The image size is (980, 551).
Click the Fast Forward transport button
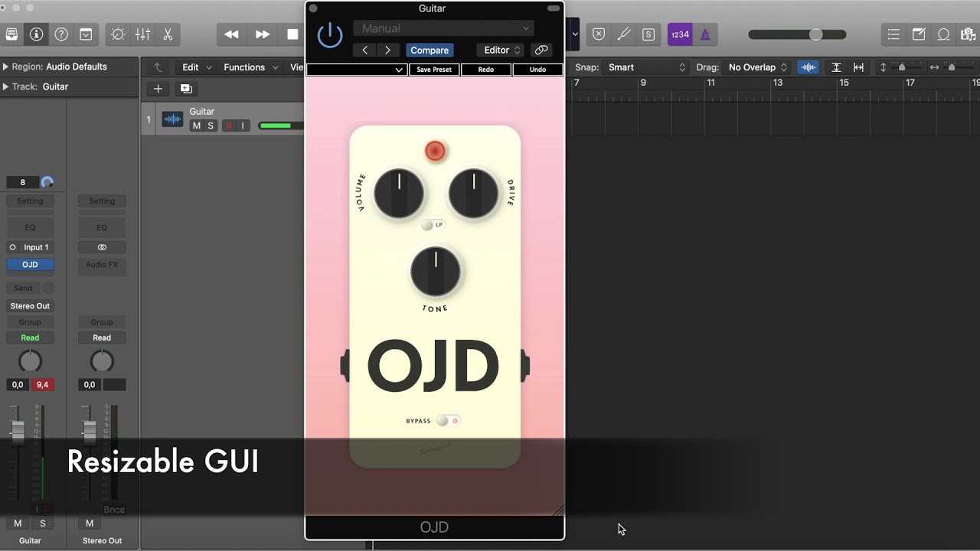262,34
